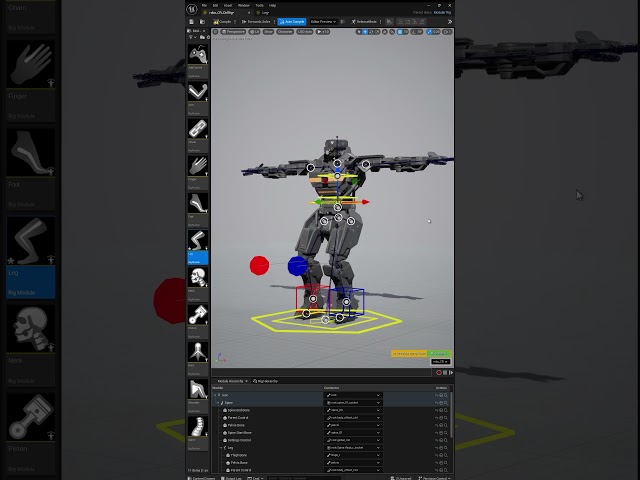This screenshot has height=480, width=640.
Task: Toggle grid position snapping
Action: (x=402, y=31)
